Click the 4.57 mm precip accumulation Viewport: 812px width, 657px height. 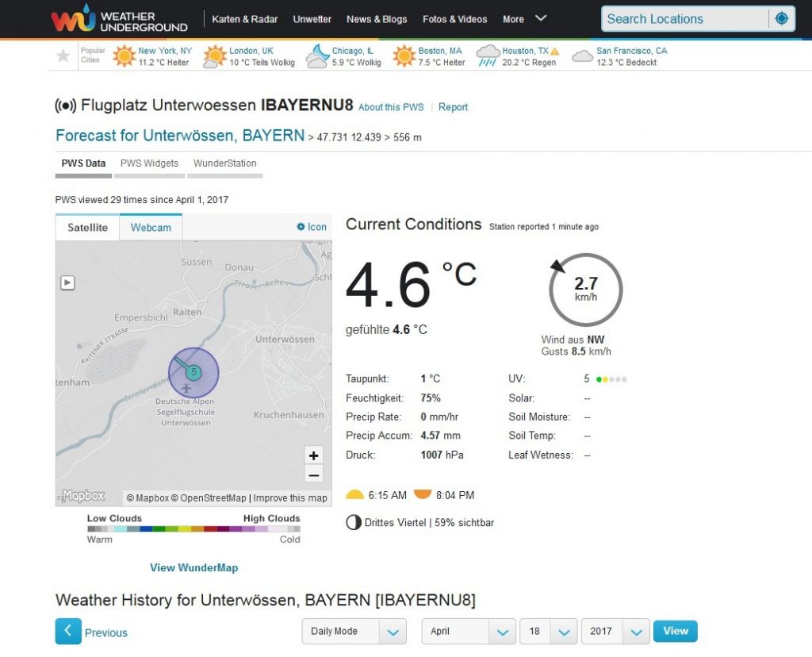440,436
